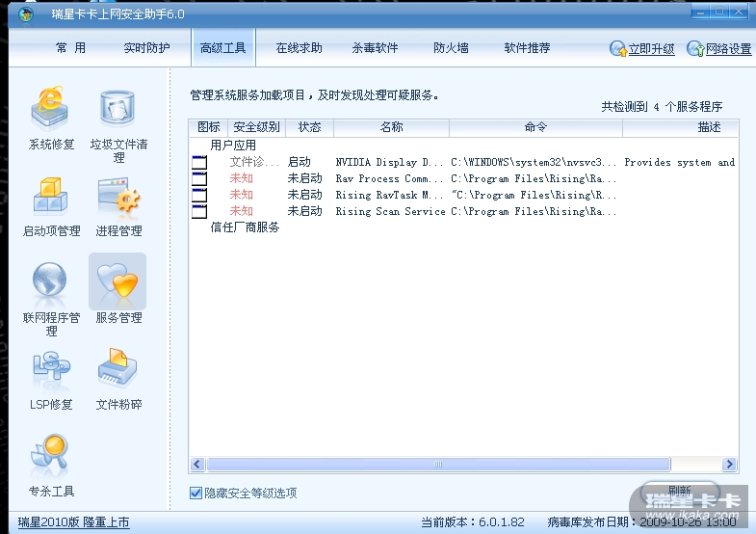
Task: Click the horizontal scrollbar right arrow
Action: pyautogui.click(x=729, y=464)
